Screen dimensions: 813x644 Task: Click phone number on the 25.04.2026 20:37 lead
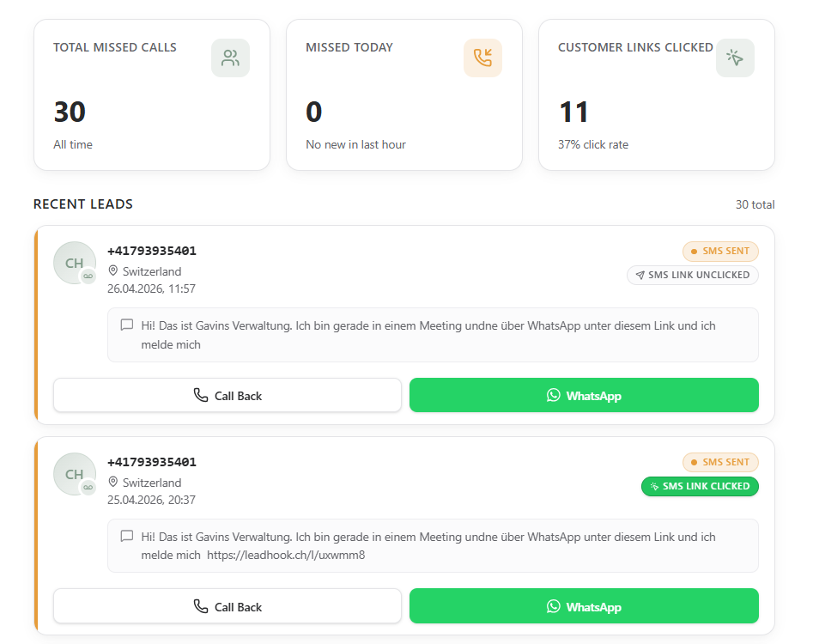click(152, 462)
